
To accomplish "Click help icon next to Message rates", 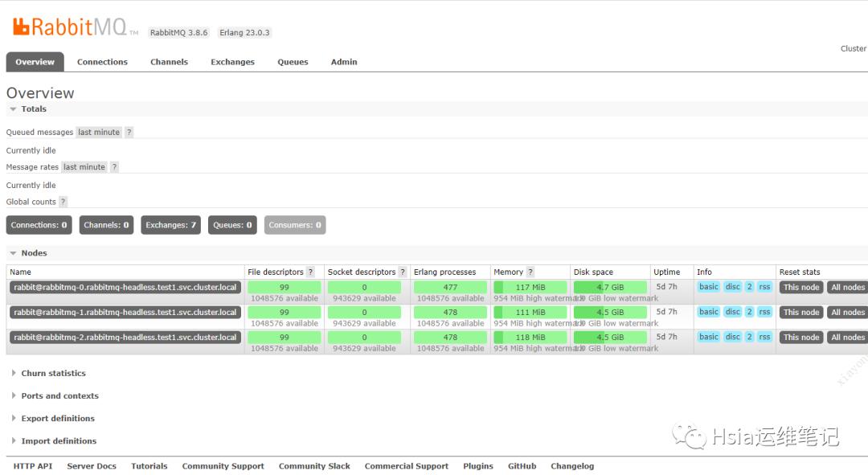I will [114, 167].
